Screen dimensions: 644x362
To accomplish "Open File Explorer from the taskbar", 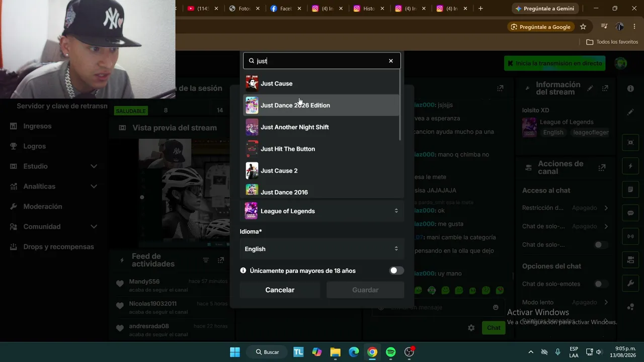I will [x=335, y=352].
